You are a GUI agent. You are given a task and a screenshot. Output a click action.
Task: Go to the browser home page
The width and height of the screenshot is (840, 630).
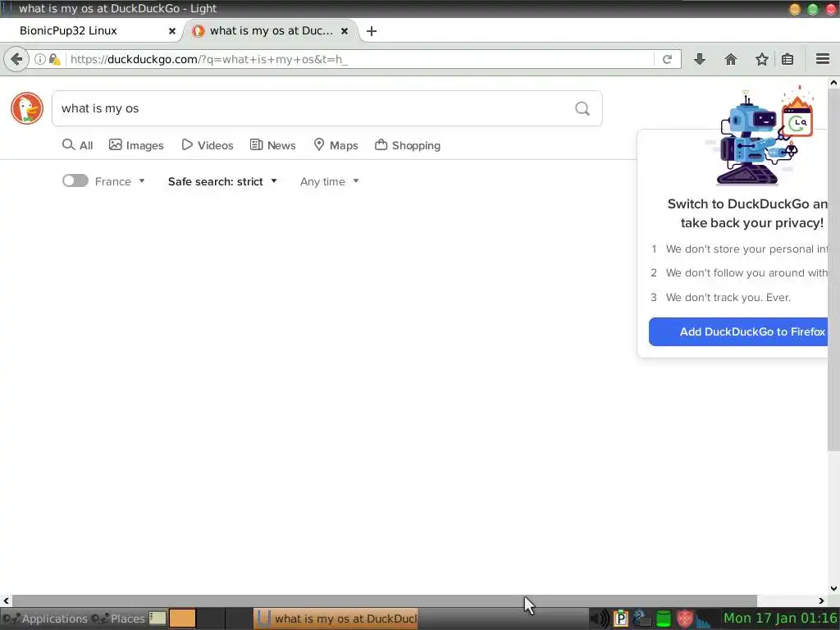tap(731, 59)
